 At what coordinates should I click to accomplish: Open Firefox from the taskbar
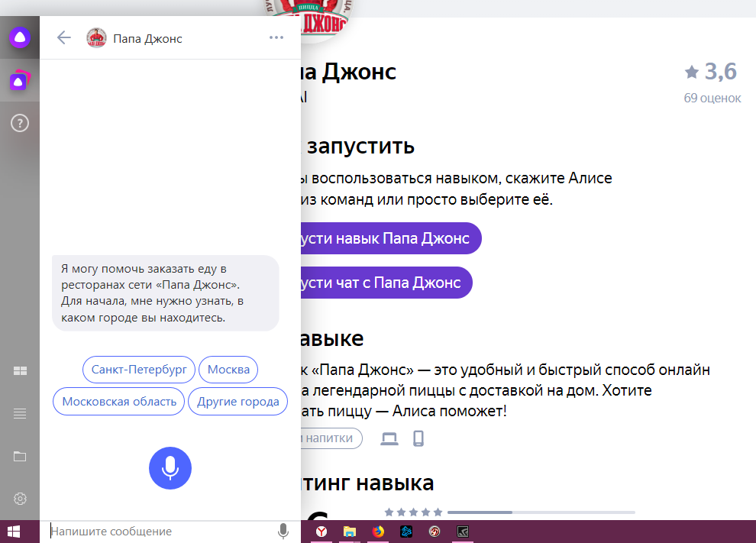click(x=379, y=532)
